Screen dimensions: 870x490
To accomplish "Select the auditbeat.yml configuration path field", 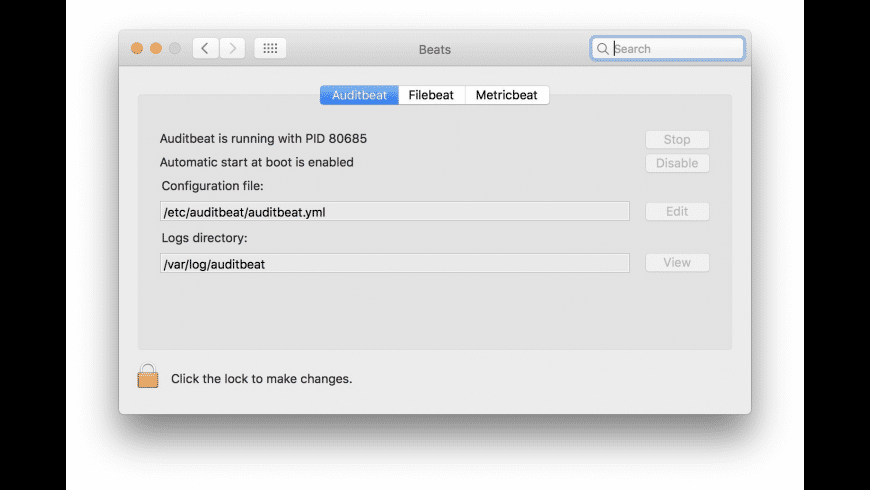I will tap(394, 211).
